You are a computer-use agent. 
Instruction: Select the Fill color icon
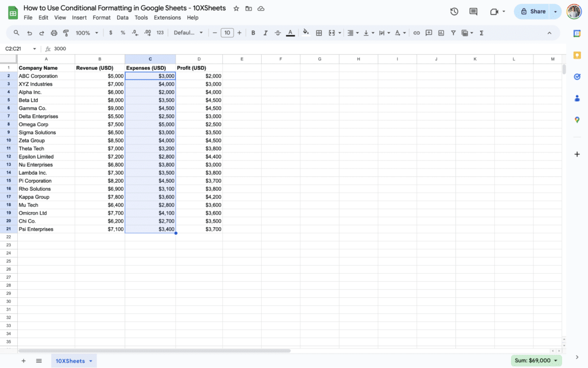click(305, 33)
